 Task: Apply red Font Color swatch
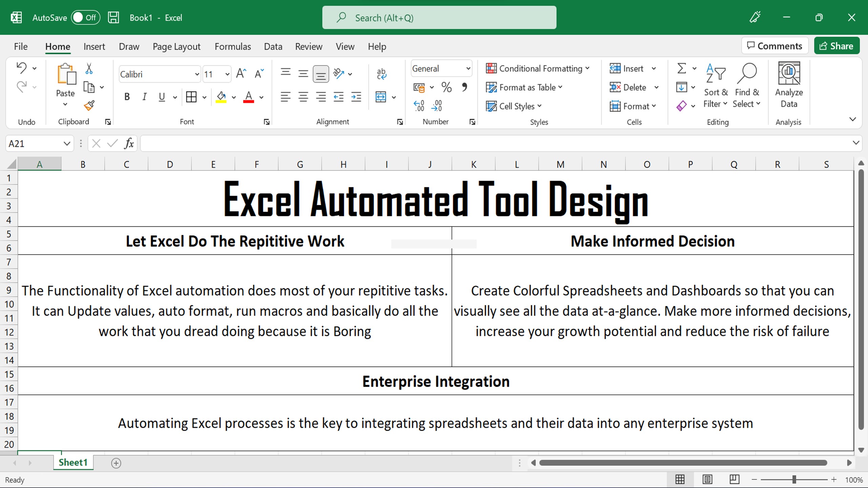tap(249, 97)
